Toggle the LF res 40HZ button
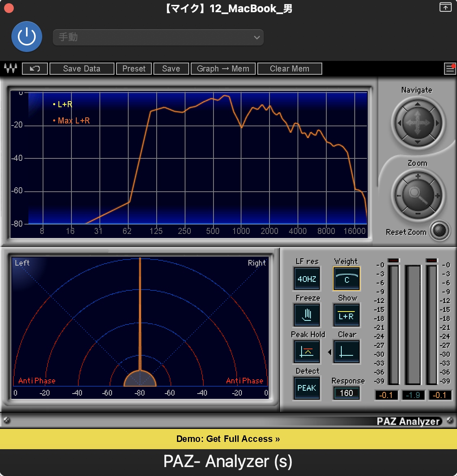Image resolution: width=457 pixels, height=476 pixels. (307, 279)
